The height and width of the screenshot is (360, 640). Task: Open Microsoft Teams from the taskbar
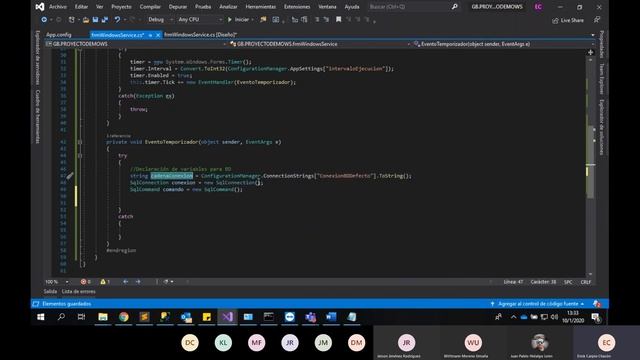tap(310, 317)
